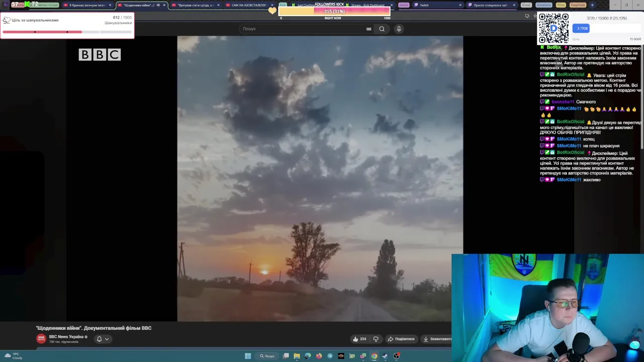Open the Google Chrome taskbar icon
The width and height of the screenshot is (644, 362).
pos(374,356)
